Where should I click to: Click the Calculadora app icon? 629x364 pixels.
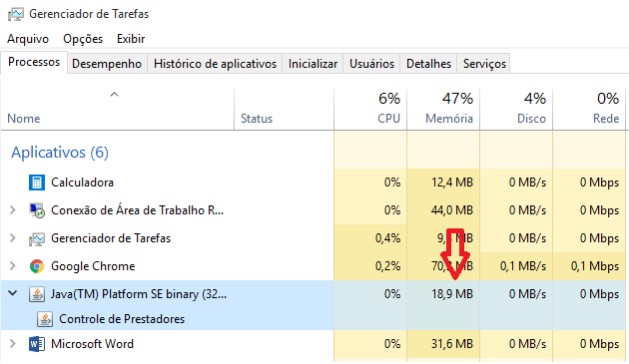click(x=37, y=182)
